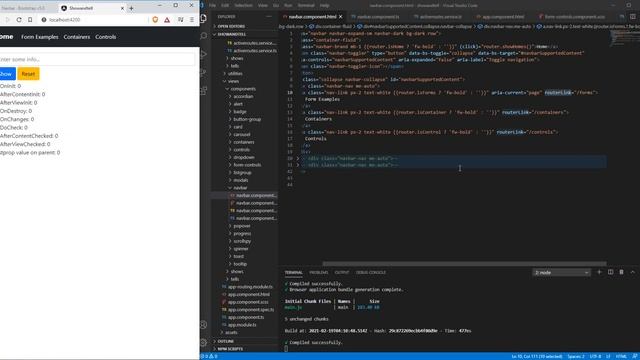Kill the terminal with trash icon

[x=621, y=272]
